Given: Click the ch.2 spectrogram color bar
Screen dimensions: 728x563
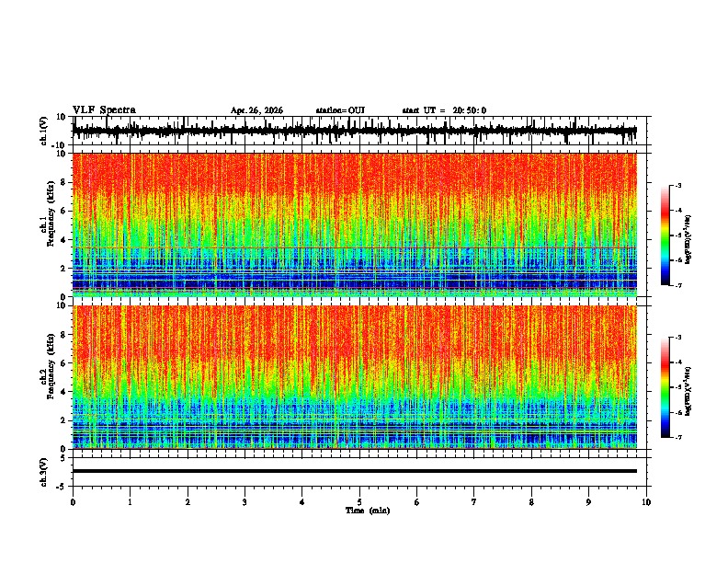Looking at the screenshot, I should click(665, 387).
